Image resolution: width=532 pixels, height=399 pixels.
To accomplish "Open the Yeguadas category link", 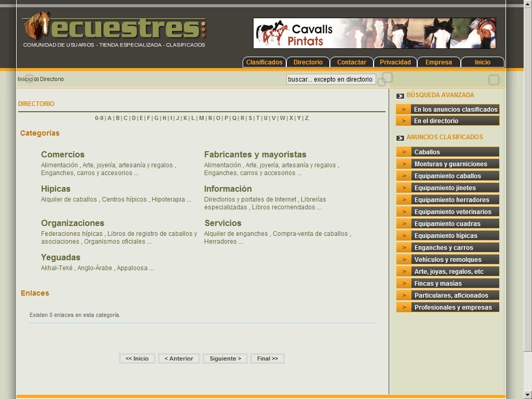I will point(61,257).
